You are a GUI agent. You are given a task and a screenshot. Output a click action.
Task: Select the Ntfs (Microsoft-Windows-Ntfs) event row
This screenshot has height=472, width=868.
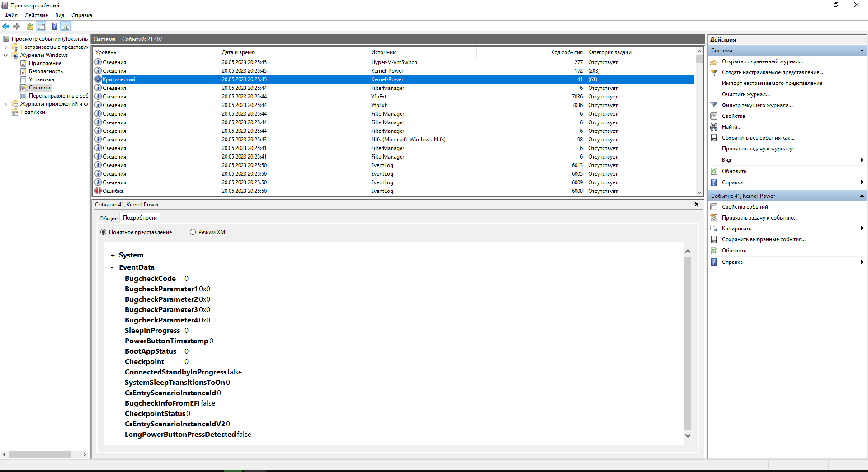tap(393, 140)
